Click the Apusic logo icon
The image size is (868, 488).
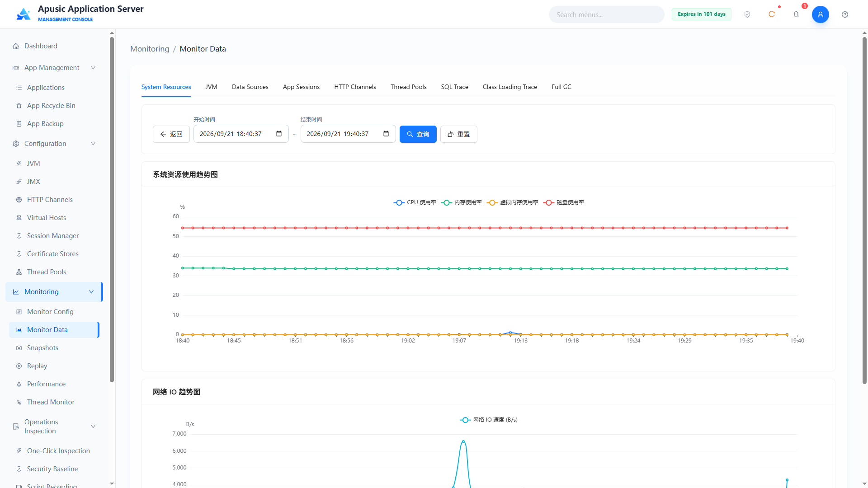pos(24,14)
